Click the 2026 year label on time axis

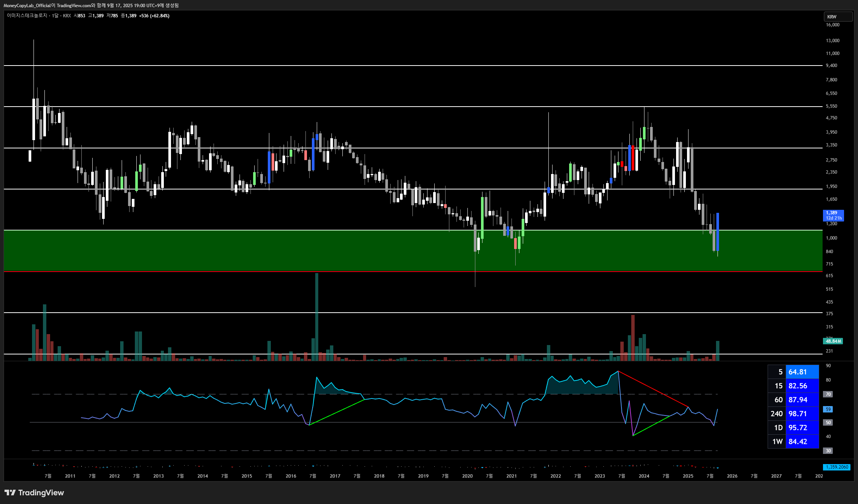pos(732,476)
